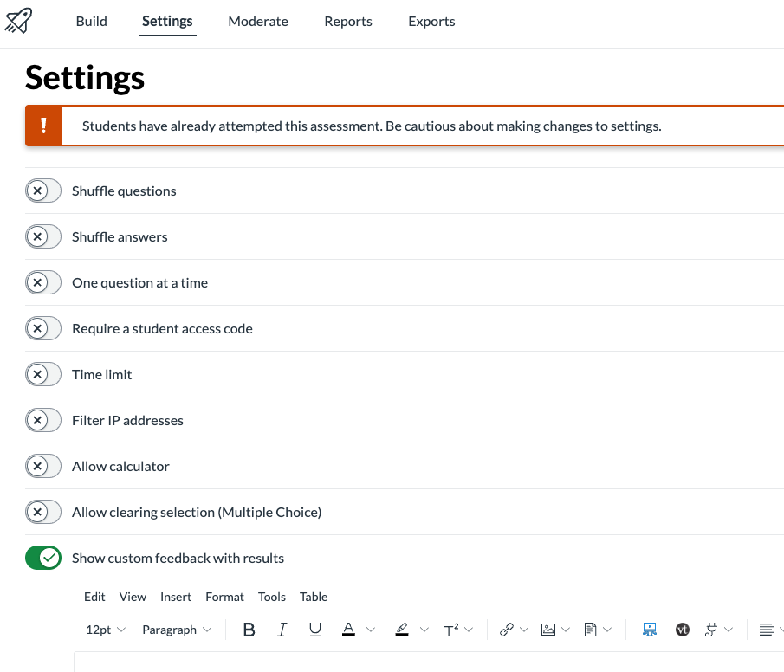Click the round vt icon
Image resolution: width=784 pixels, height=672 pixels.
tap(683, 630)
